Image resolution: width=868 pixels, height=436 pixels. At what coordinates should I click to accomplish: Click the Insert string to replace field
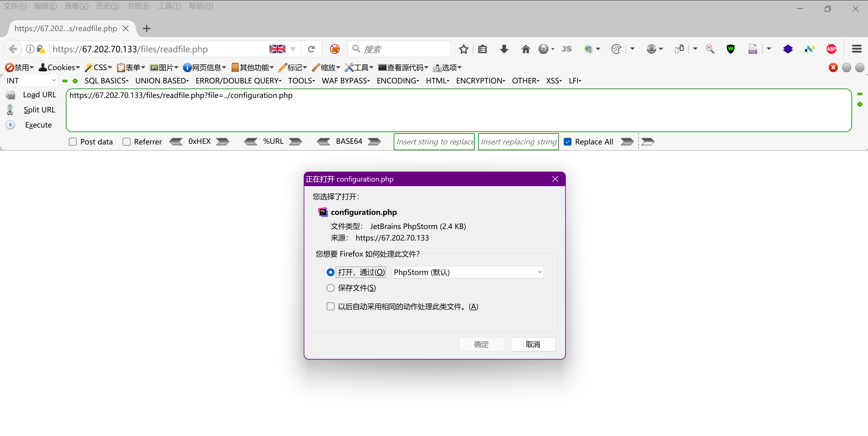[x=434, y=142]
